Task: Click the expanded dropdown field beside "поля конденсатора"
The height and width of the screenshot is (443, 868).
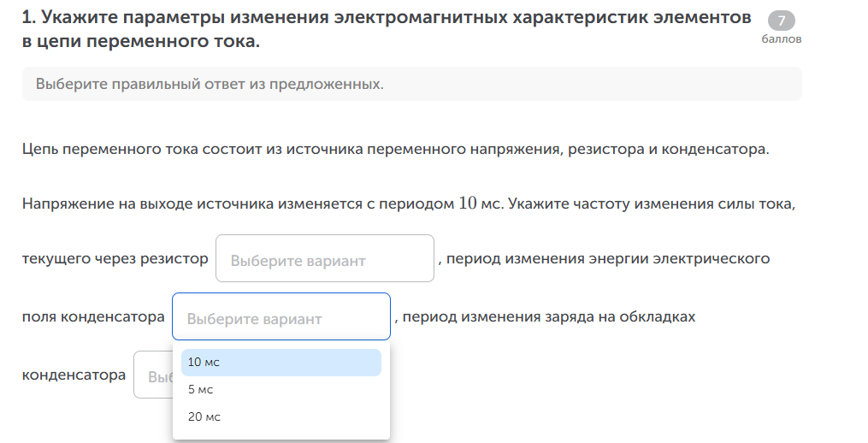Action: (x=280, y=317)
